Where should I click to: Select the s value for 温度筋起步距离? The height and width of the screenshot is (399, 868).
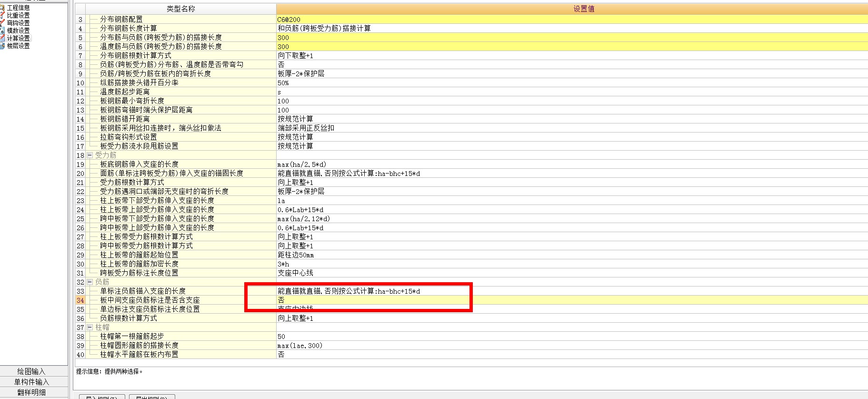click(x=572, y=92)
